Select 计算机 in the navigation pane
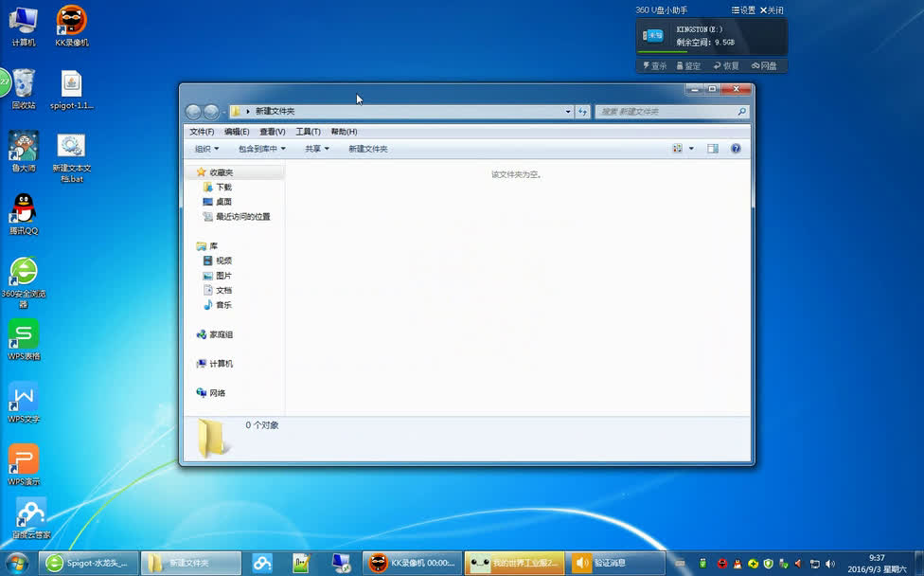The image size is (924, 576). point(221,364)
